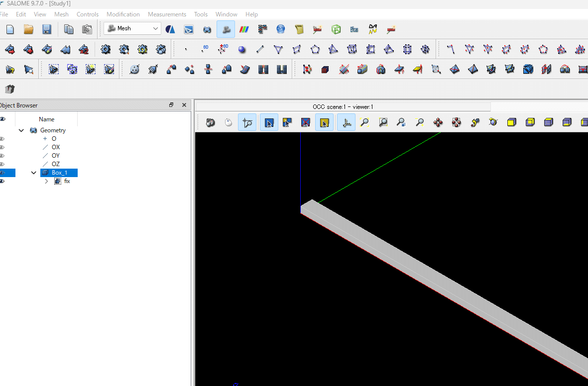This screenshot has height=386, width=588.
Task: Collapse the Geometry tree node
Action: [x=21, y=130]
